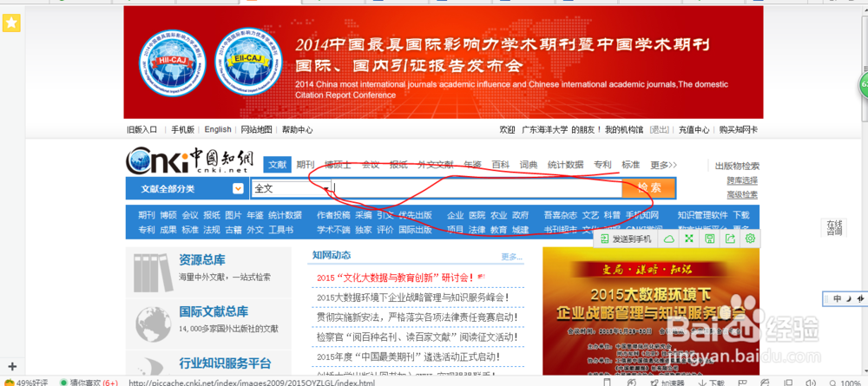Click the green fullscreen arrows icon

tap(689, 239)
